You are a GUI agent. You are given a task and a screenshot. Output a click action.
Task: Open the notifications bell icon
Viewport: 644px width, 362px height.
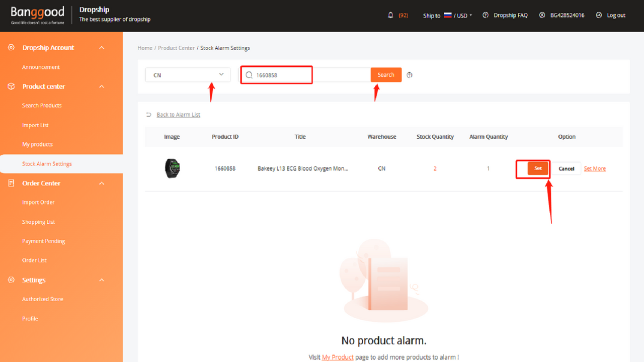coord(390,15)
